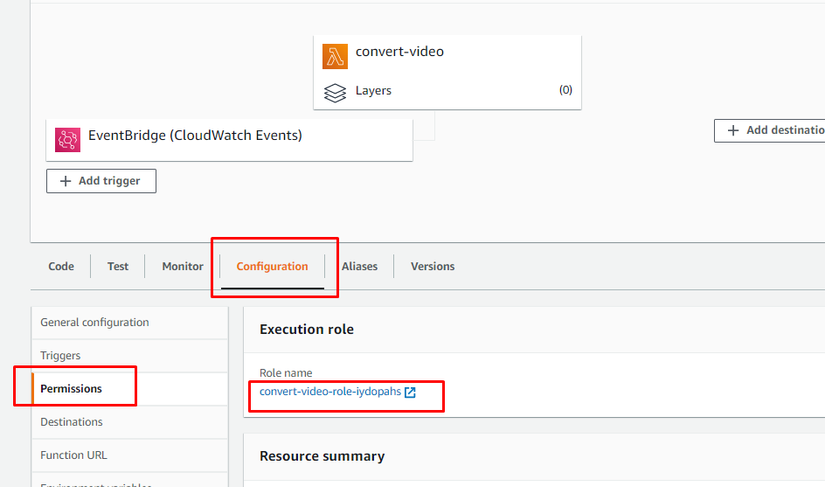The image size is (825, 487).
Task: Click the orange Lambda function icon
Action: click(x=335, y=56)
